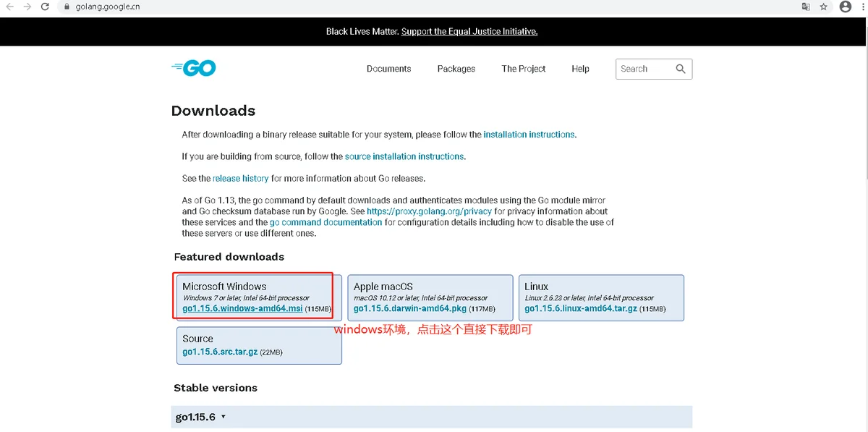Download go1.15.6.linux-amd64.tar.gz
Image resolution: width=868 pixels, height=432 pixels.
[x=582, y=309]
